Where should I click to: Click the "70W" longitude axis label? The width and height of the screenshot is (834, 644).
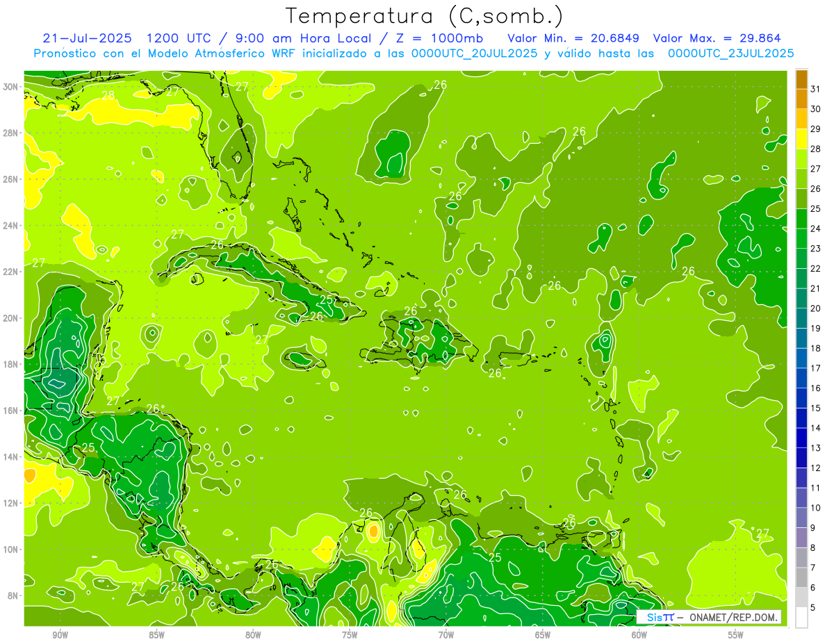coord(446,635)
